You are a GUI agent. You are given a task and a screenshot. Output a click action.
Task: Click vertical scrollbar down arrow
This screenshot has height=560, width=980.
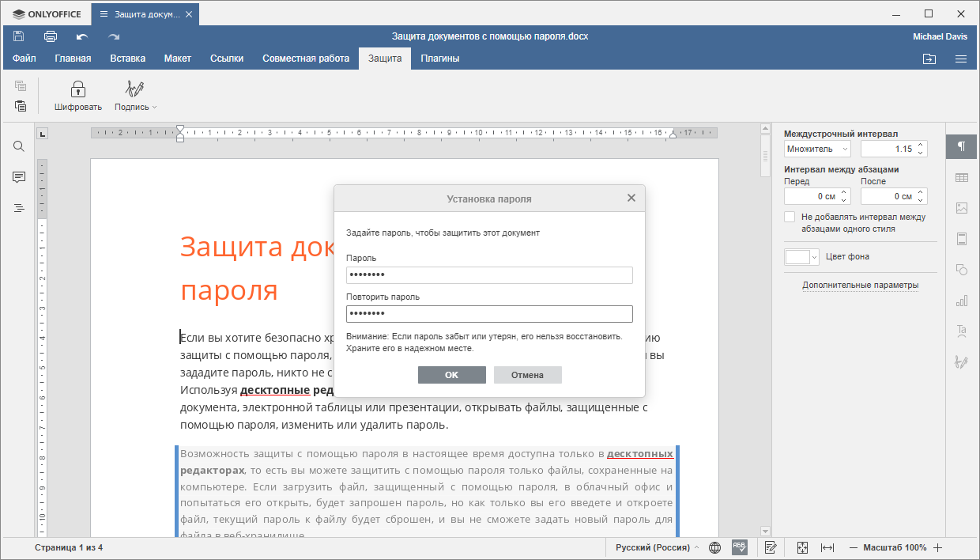(765, 531)
